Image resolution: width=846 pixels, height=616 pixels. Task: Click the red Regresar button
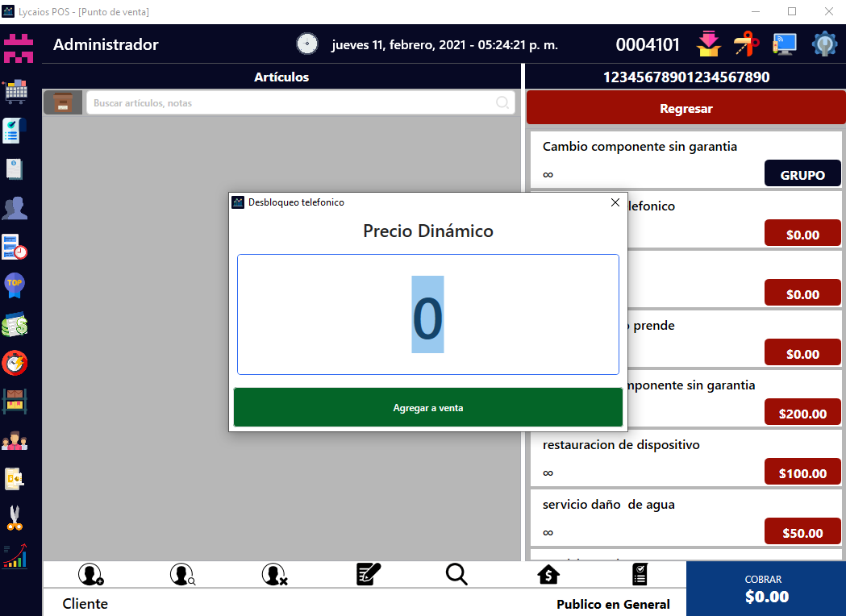(x=686, y=108)
